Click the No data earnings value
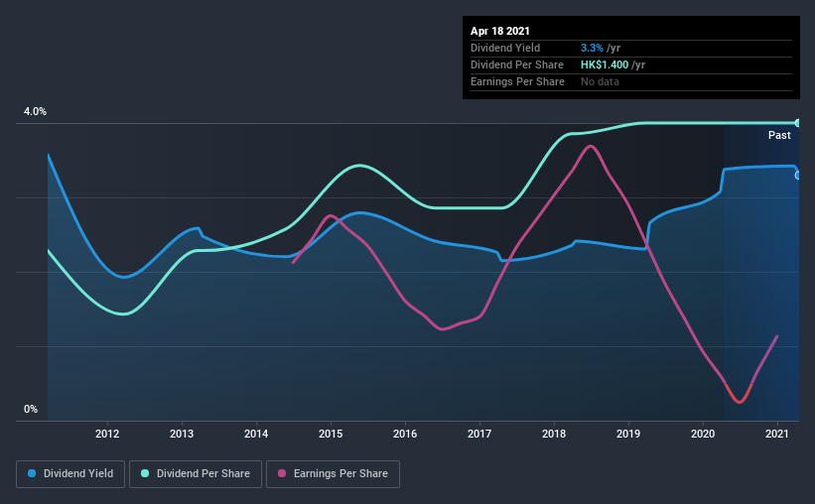The image size is (815, 504). pyautogui.click(x=600, y=81)
